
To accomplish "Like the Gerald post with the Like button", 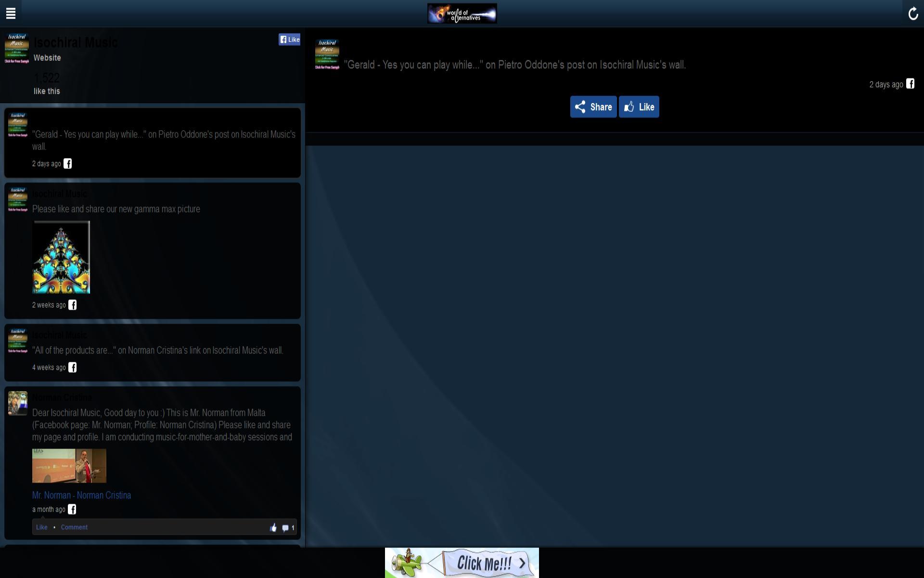I will 639,106.
